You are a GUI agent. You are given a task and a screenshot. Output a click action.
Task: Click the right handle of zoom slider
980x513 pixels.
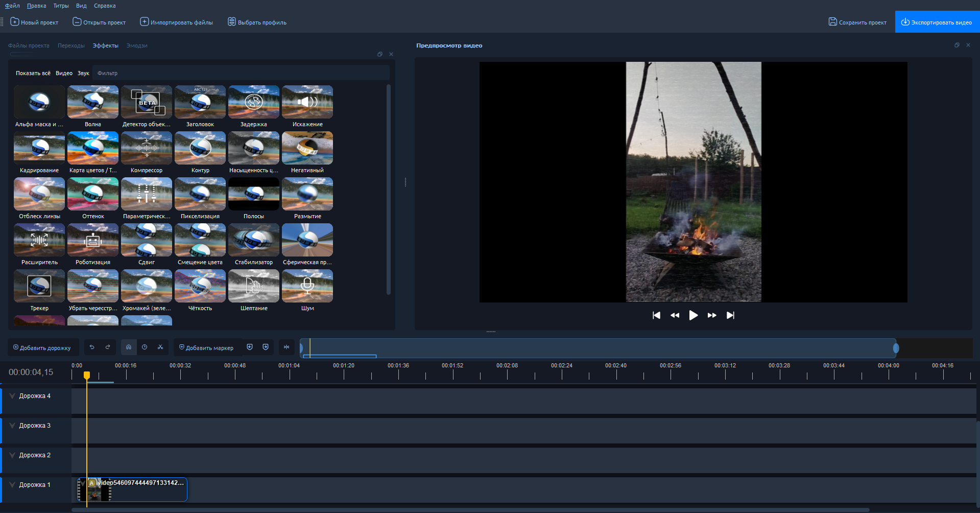tap(896, 348)
